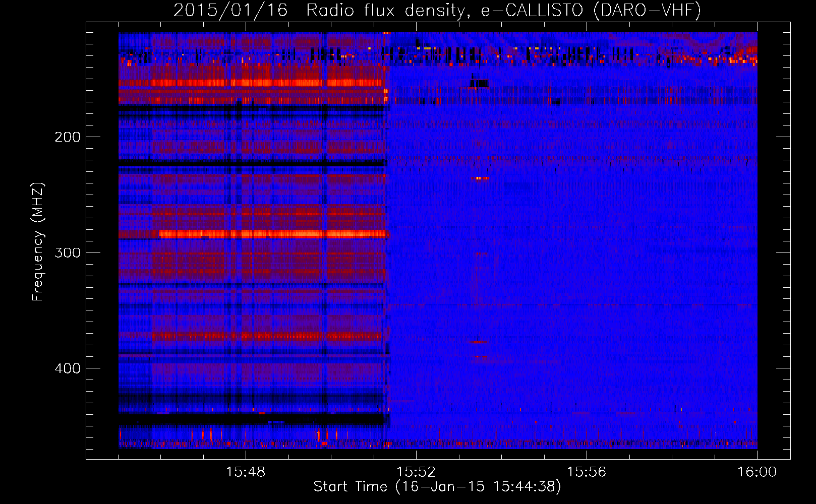The image size is (816, 504).
Task: Click the 15:56 time tick label
Action: [587, 472]
